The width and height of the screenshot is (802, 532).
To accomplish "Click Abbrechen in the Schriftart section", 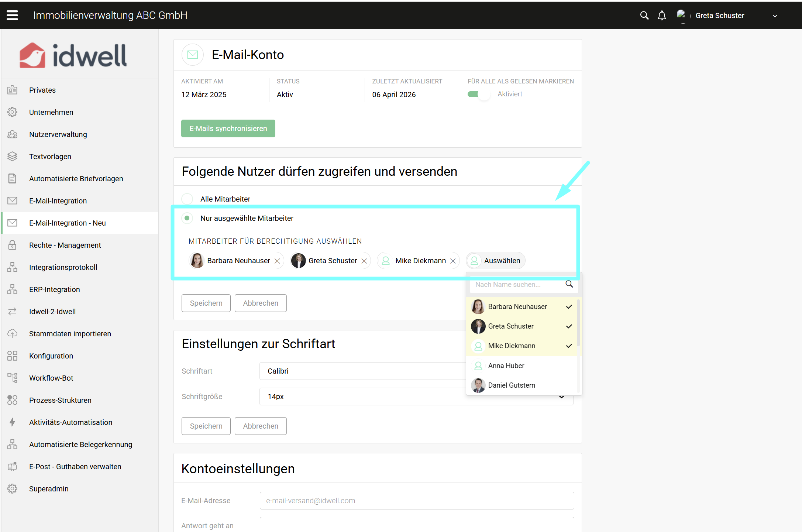I will 260,426.
